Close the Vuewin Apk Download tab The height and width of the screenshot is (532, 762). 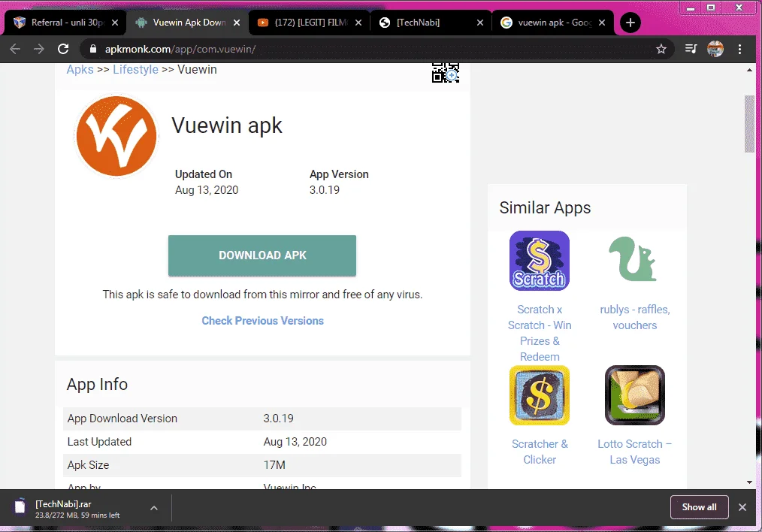click(237, 23)
